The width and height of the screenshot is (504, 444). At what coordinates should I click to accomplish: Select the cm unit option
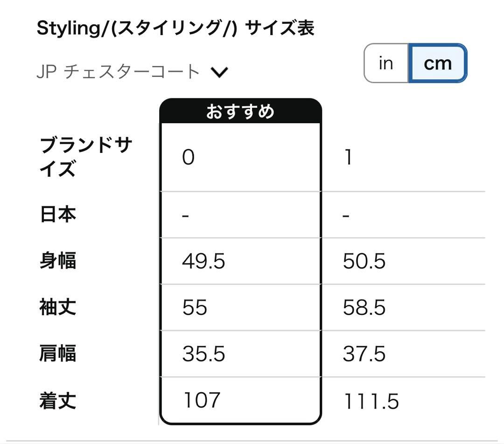click(436, 63)
